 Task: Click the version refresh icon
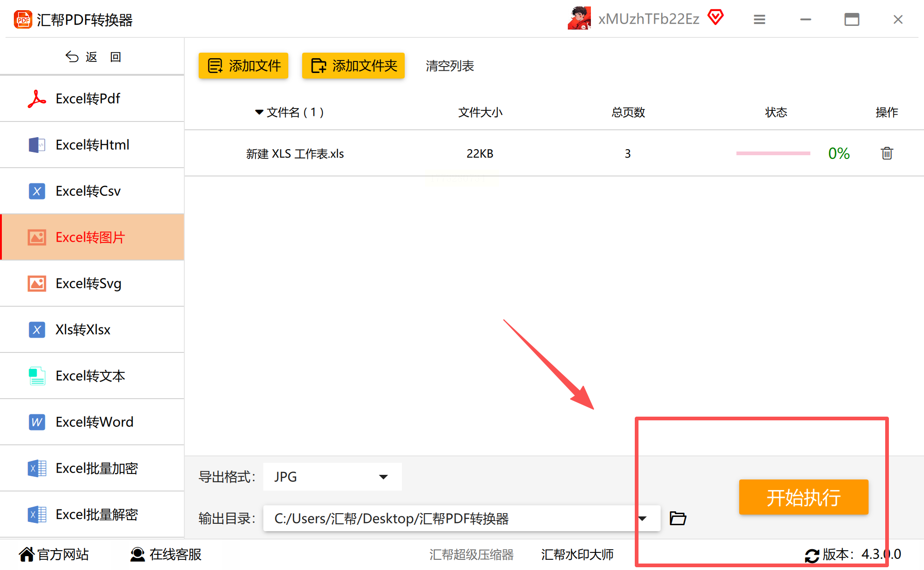(812, 555)
